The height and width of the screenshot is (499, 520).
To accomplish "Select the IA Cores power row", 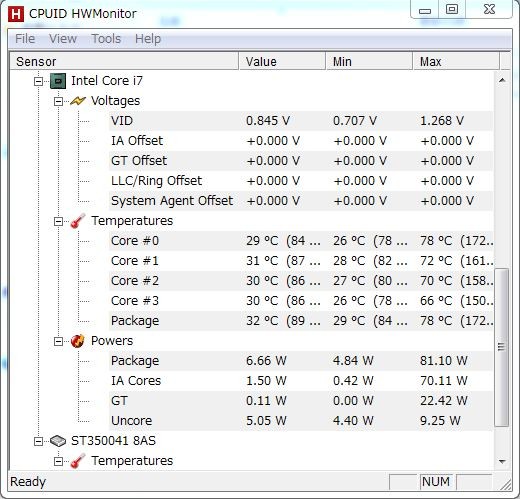I will point(301,381).
